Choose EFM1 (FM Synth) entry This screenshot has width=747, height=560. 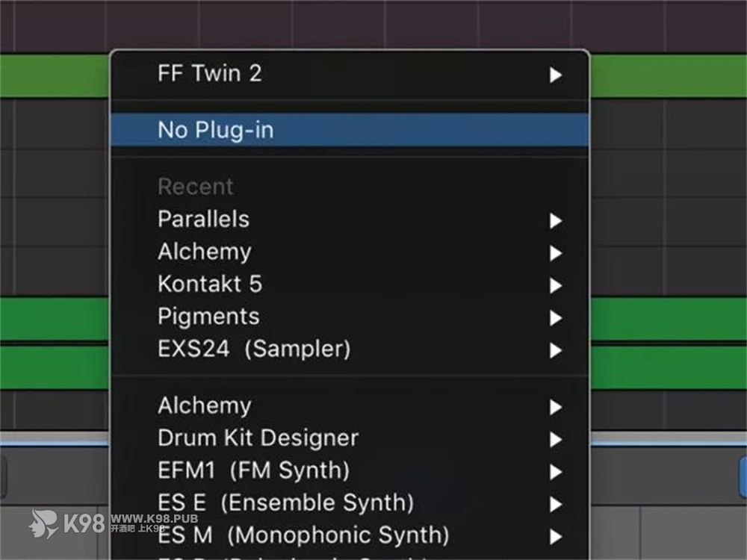click(x=350, y=470)
